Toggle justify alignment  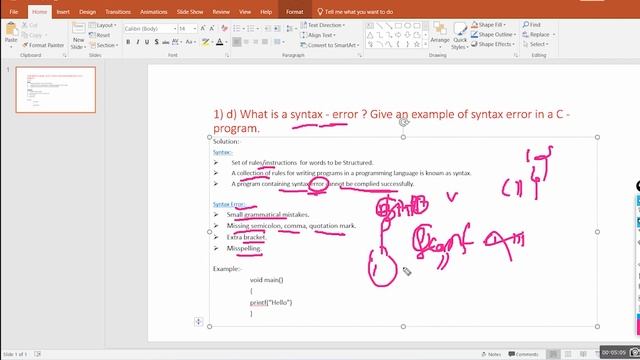point(265,42)
